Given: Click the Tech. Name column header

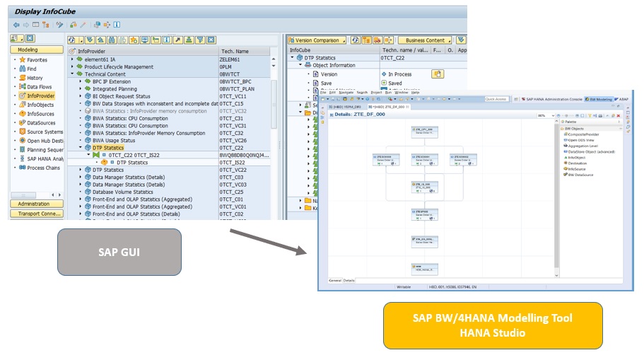Looking at the screenshot, I should point(245,51).
